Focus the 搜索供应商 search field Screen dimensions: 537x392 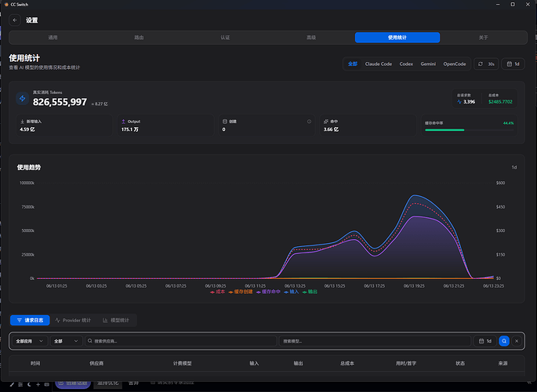tap(181, 341)
